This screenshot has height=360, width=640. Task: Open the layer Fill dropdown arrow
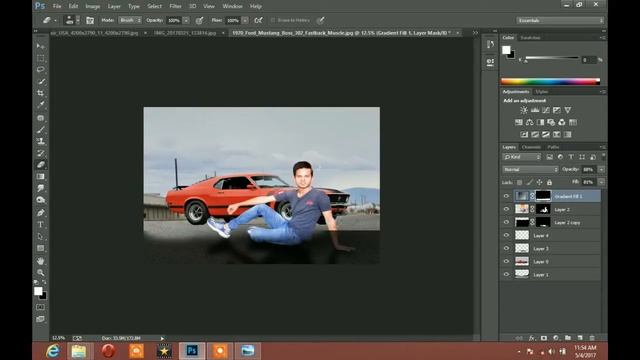[x=601, y=182]
